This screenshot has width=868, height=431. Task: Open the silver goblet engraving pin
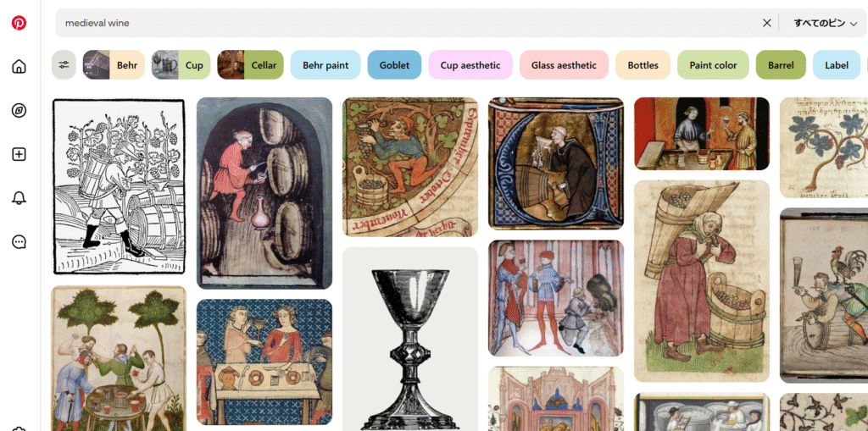tap(410, 339)
